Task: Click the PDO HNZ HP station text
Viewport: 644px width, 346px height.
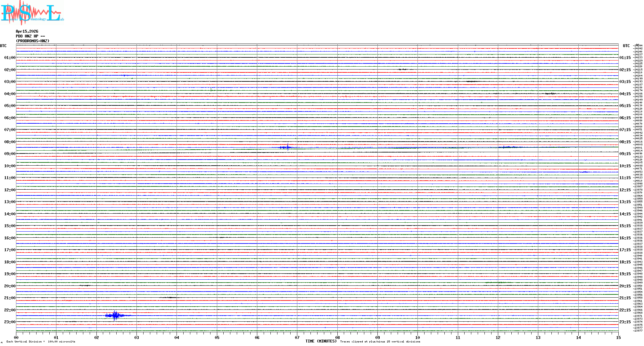Action: click(30, 36)
